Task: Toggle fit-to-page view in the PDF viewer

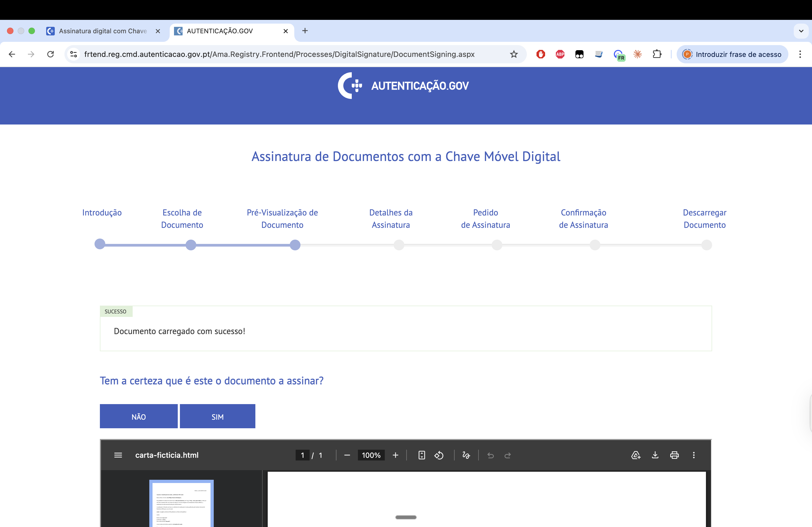Action: (x=422, y=455)
